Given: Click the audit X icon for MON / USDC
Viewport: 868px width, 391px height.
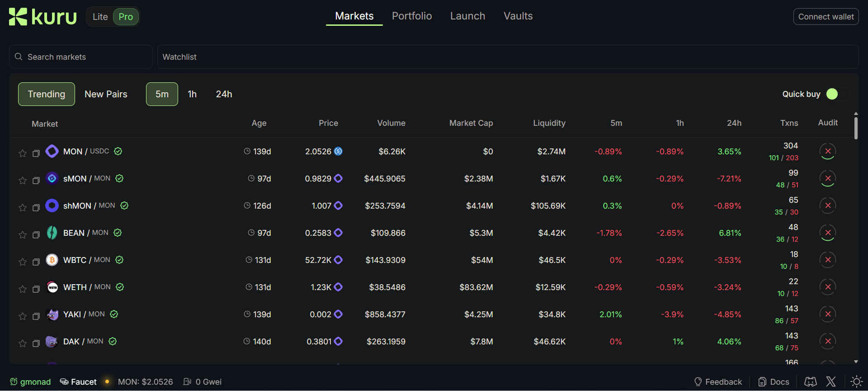Looking at the screenshot, I should pyautogui.click(x=828, y=151).
